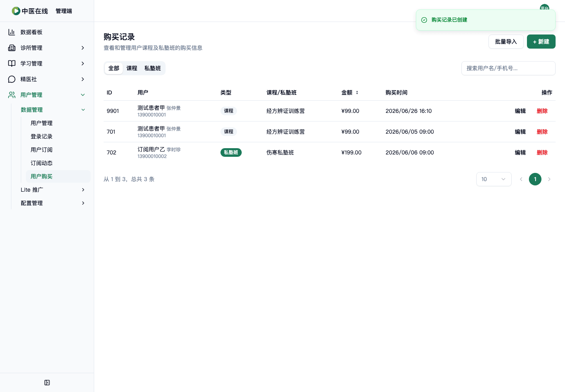565x392 pixels.
Task: Click the 购买记录已创建 notification text
Action: tap(449, 20)
